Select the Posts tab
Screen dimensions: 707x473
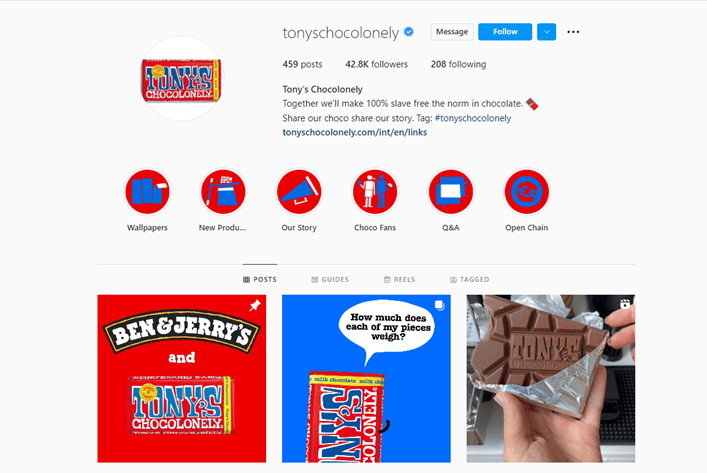(x=260, y=280)
